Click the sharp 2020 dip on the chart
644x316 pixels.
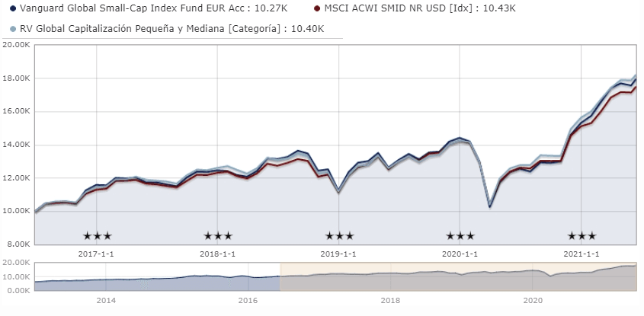[x=489, y=206]
